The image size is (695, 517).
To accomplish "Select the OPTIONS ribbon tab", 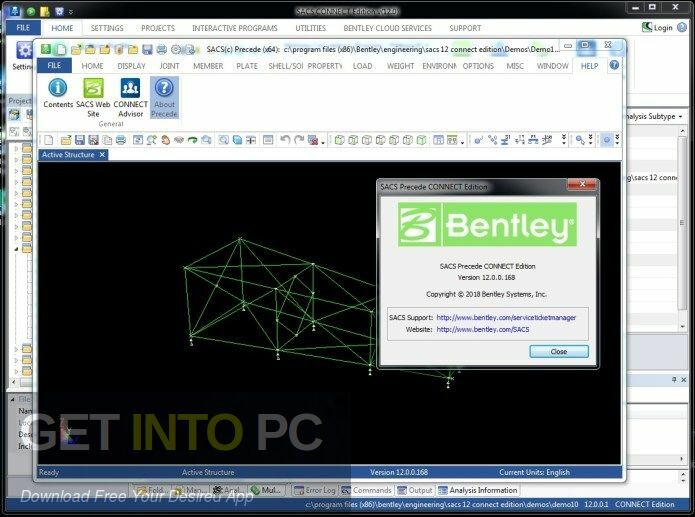I will point(478,66).
